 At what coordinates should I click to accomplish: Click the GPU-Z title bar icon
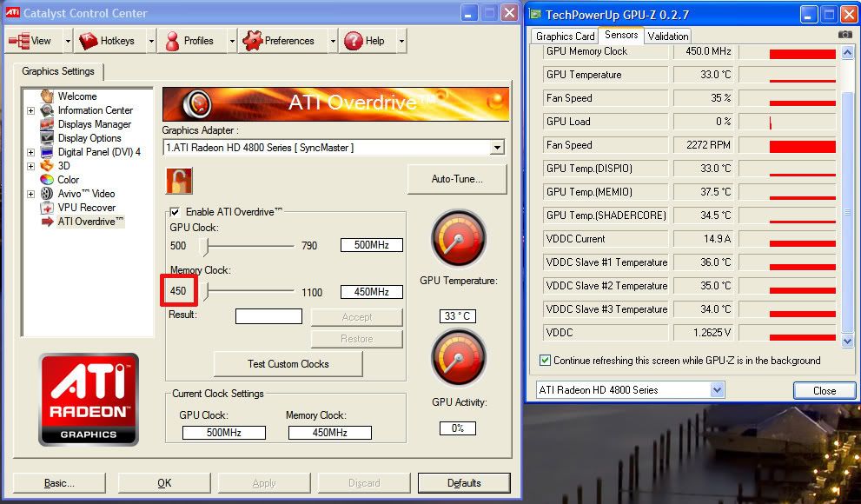(x=535, y=14)
